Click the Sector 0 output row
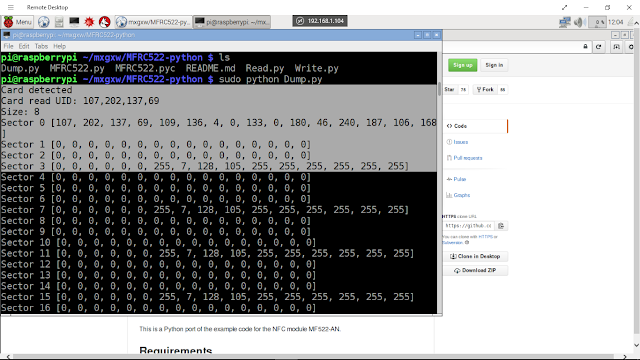Screen dimensions: 640x360 click(x=219, y=123)
